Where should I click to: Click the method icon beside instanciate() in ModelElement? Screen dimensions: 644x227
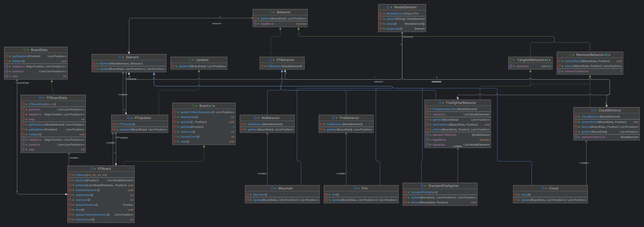point(381,29)
